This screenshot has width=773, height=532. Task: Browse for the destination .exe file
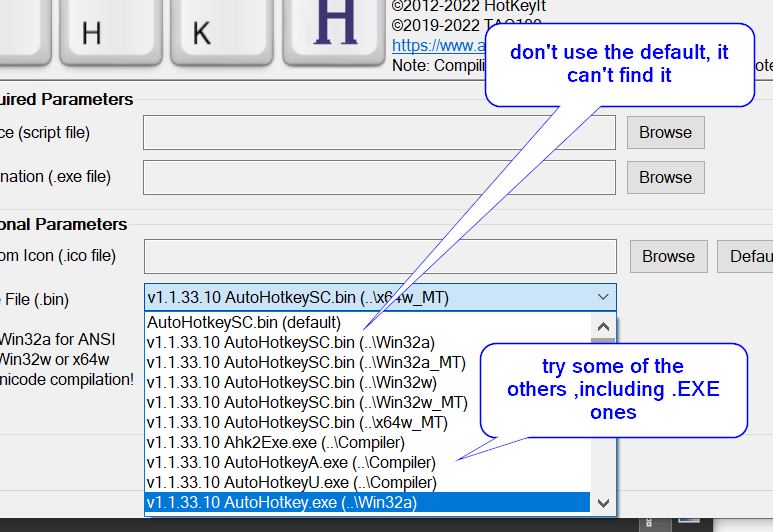click(x=665, y=177)
